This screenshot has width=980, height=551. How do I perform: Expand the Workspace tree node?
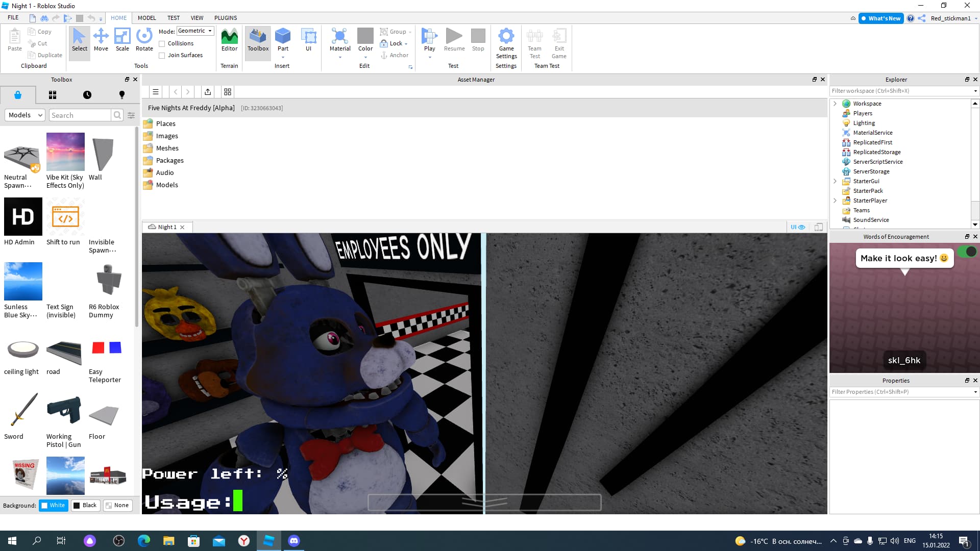[x=835, y=104]
